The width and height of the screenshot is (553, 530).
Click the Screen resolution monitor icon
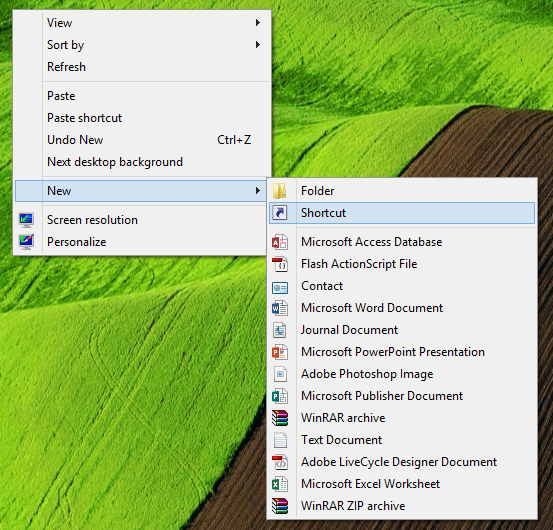(x=26, y=220)
